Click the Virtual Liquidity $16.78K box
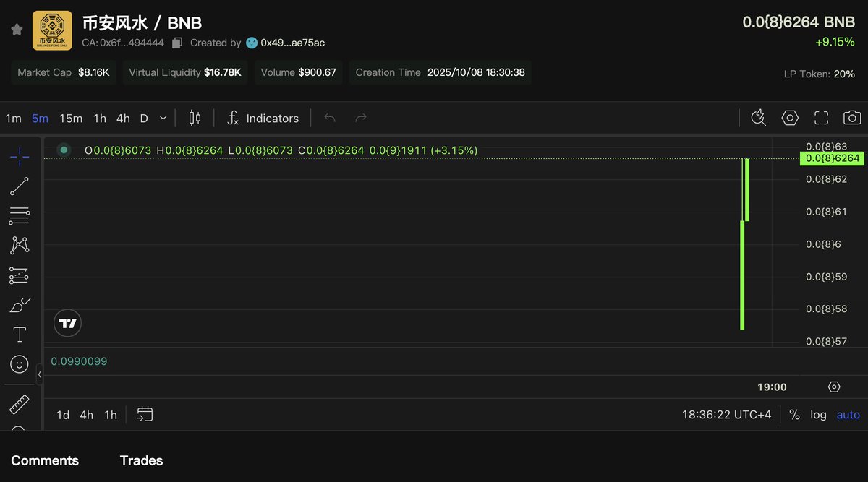 tap(185, 72)
